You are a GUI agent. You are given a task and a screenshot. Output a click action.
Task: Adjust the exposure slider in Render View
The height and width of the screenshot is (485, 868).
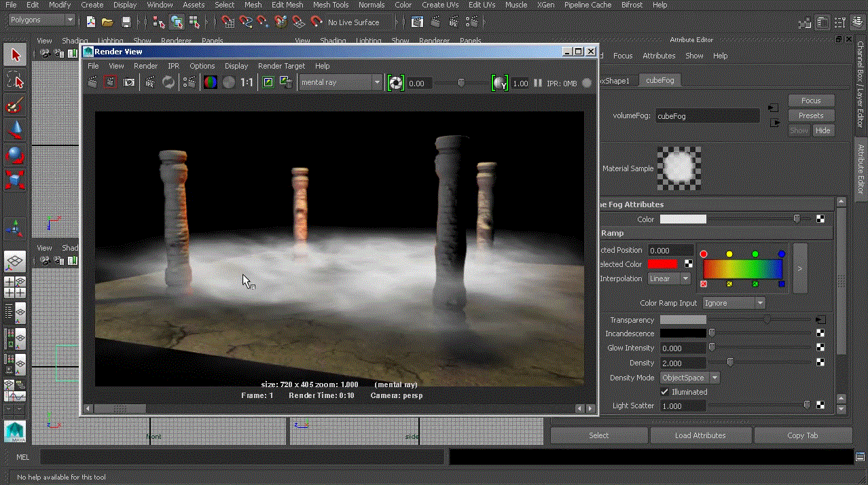coord(461,83)
